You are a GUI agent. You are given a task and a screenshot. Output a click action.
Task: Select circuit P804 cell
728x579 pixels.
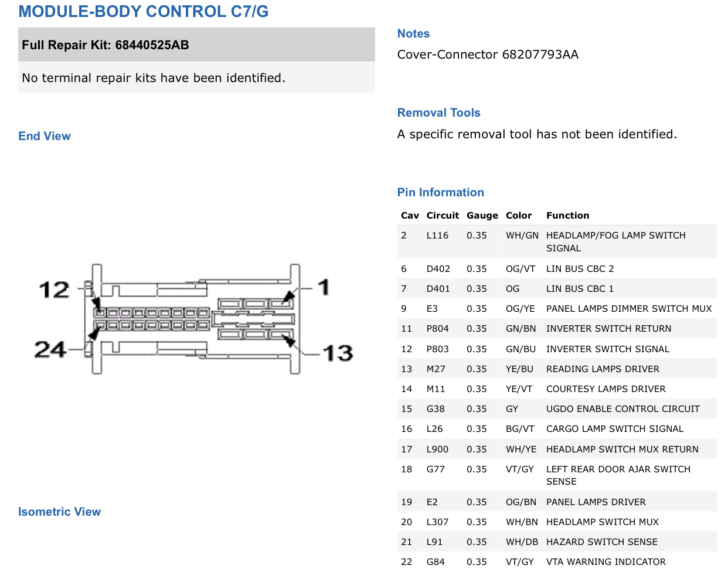(x=438, y=329)
